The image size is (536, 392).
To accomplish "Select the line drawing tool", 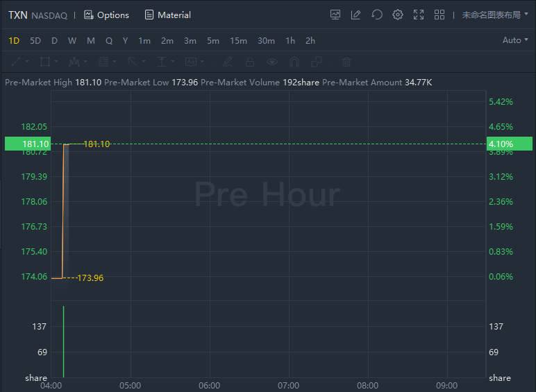I will [x=16, y=62].
